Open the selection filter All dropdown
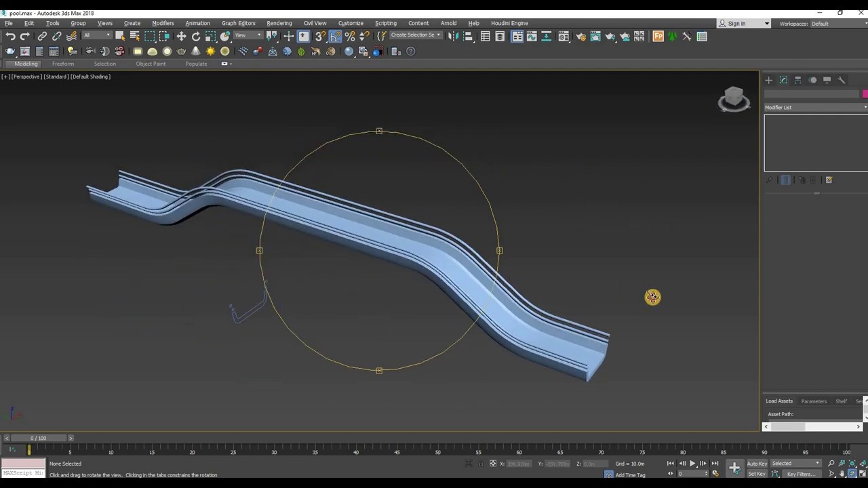 [96, 35]
